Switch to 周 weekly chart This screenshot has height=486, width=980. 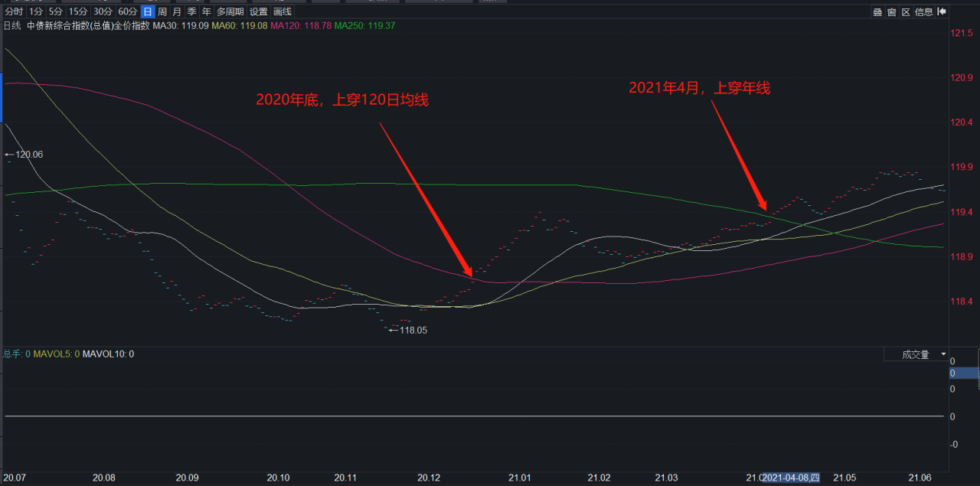pos(162,12)
